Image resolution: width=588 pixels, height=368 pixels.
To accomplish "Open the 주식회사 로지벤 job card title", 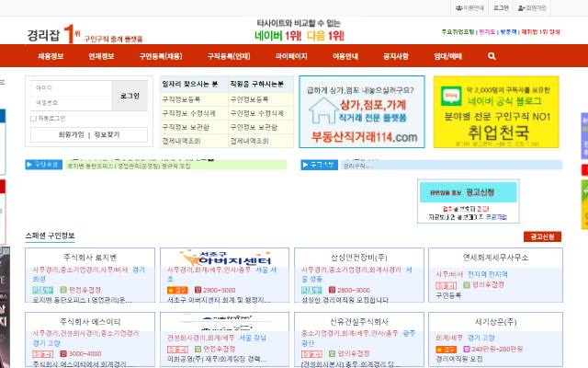I will pyautogui.click(x=90, y=258).
